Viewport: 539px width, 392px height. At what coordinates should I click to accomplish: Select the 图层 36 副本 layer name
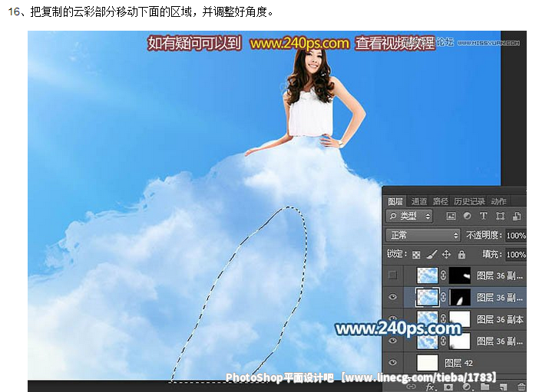point(500,320)
